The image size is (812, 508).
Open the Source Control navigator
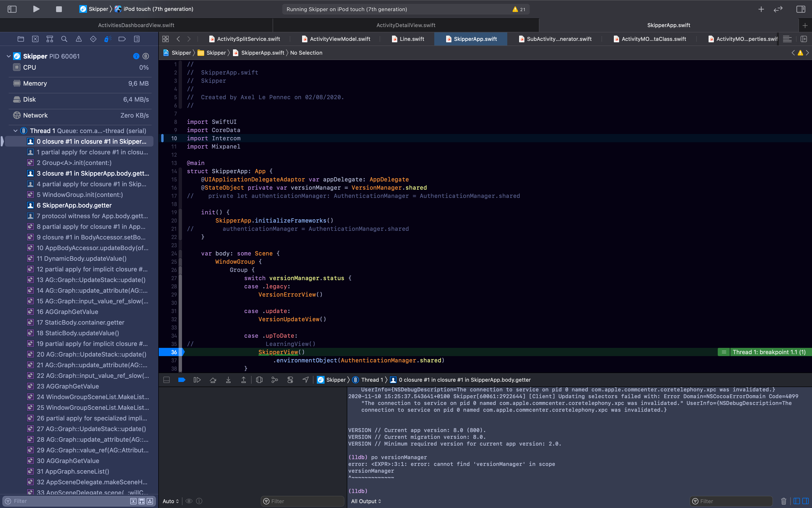35,39
